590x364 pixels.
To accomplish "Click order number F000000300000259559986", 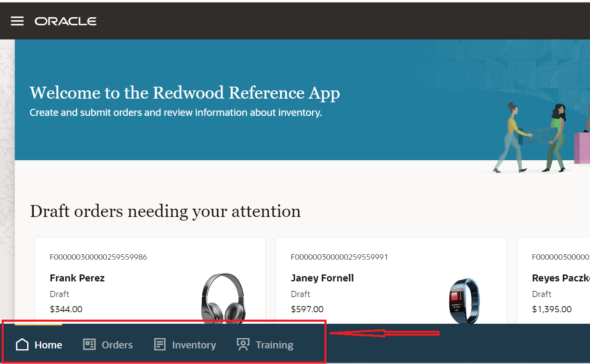I will (98, 257).
